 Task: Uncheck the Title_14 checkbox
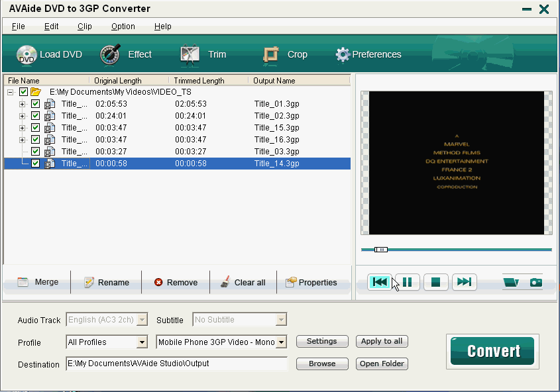(x=35, y=163)
